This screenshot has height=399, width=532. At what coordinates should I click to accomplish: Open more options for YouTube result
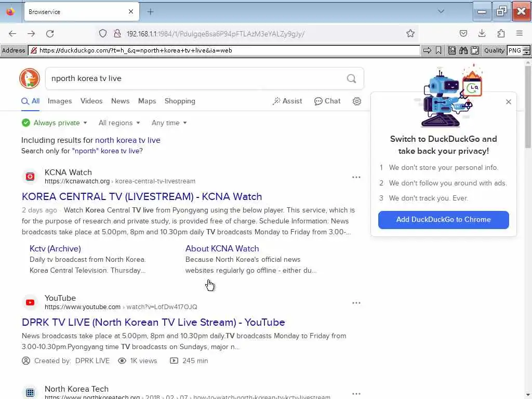point(356,303)
